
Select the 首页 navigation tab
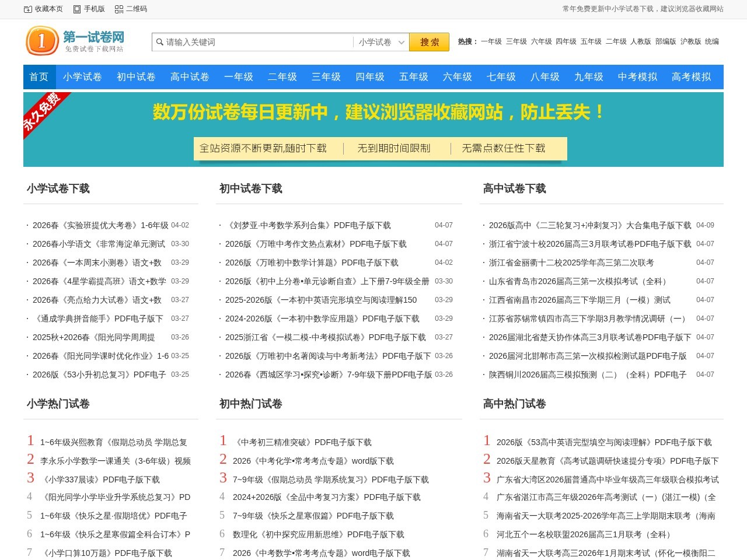(39, 76)
